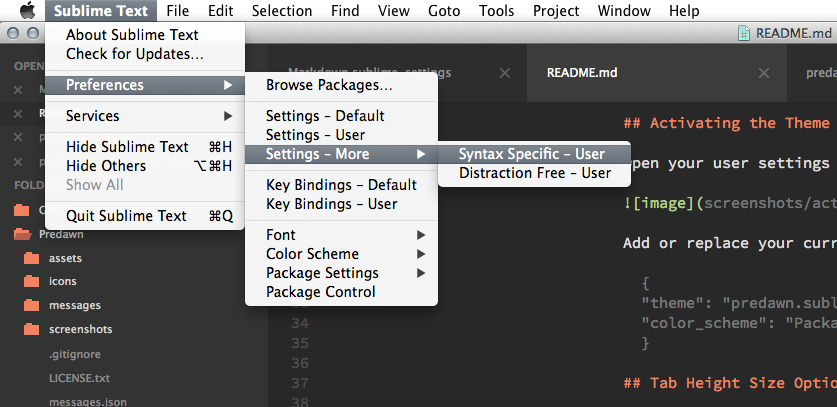Click the '## Tab Height Size' heading
Screen dimensions: 837x407
click(730, 383)
